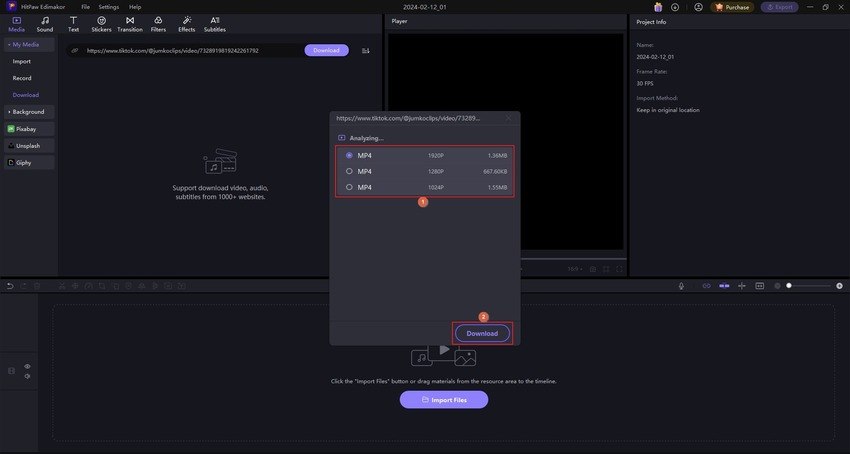This screenshot has width=850, height=454.
Task: Click the timeline zoom slider handle
Action: pyautogui.click(x=789, y=286)
